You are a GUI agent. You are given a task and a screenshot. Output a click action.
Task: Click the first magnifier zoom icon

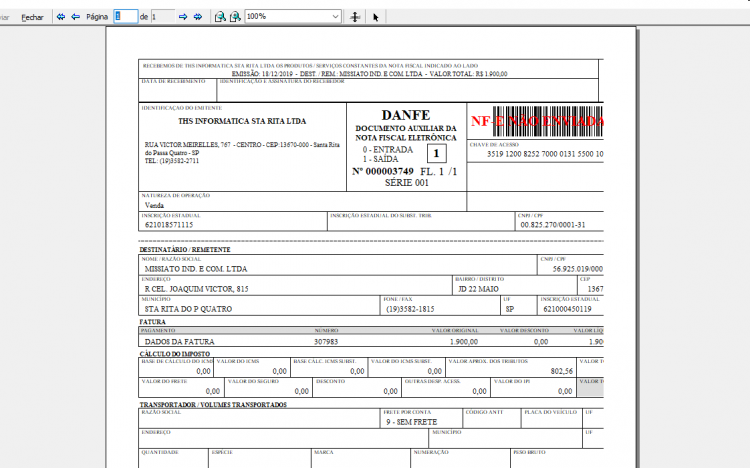tap(220, 17)
